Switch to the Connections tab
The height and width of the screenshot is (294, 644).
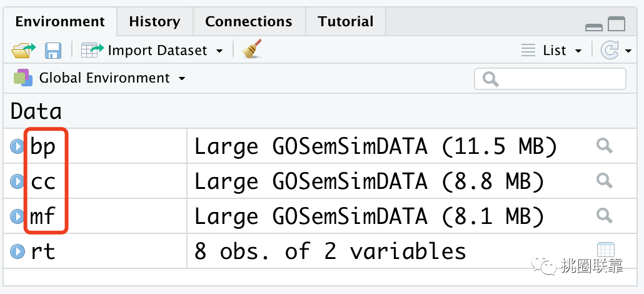coord(248,21)
